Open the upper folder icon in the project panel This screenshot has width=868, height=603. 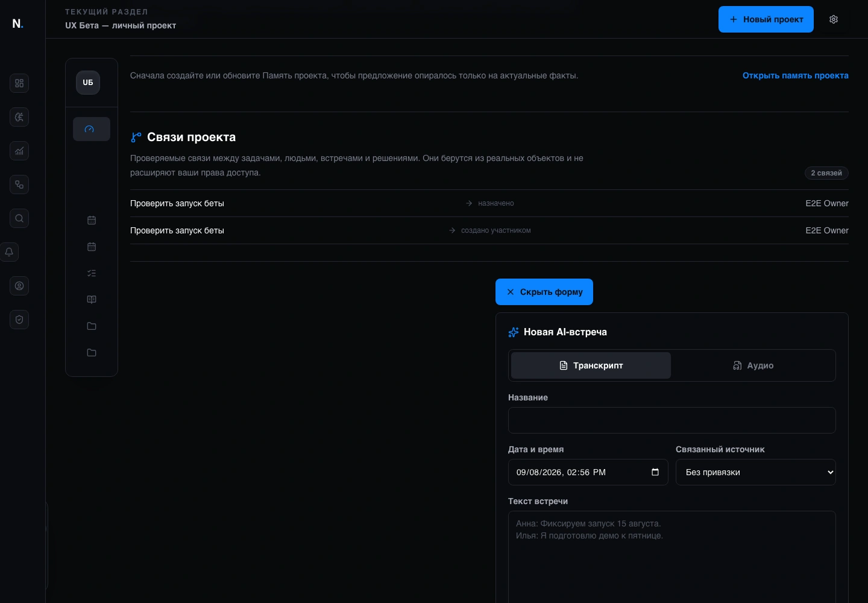click(92, 326)
